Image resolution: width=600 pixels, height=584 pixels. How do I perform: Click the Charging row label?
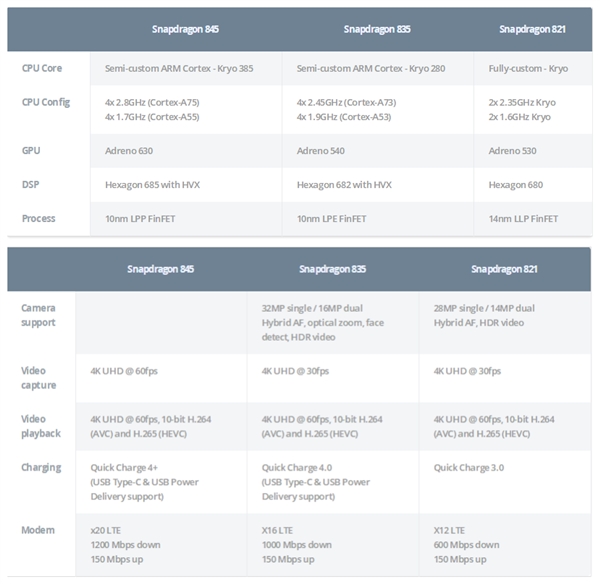point(42,467)
